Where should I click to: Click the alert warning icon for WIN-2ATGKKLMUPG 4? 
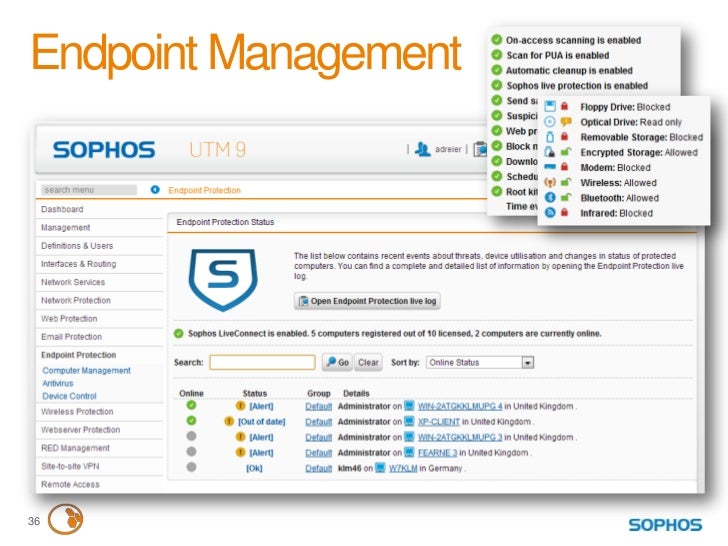pos(240,406)
